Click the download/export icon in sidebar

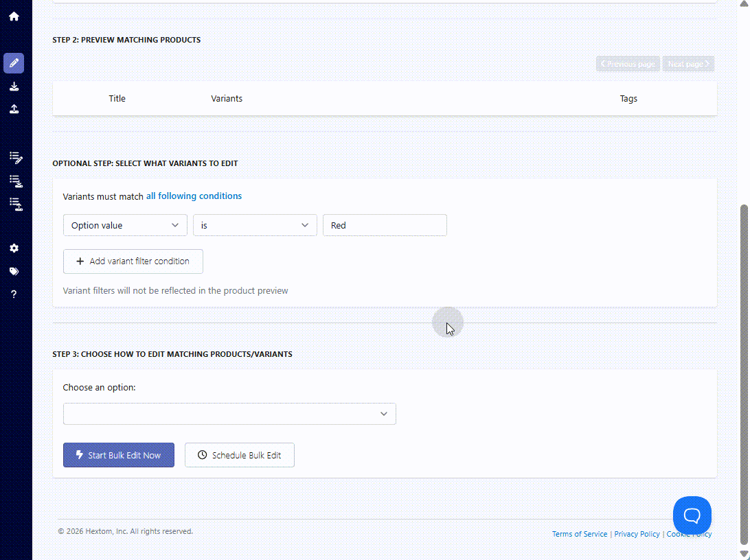14,86
